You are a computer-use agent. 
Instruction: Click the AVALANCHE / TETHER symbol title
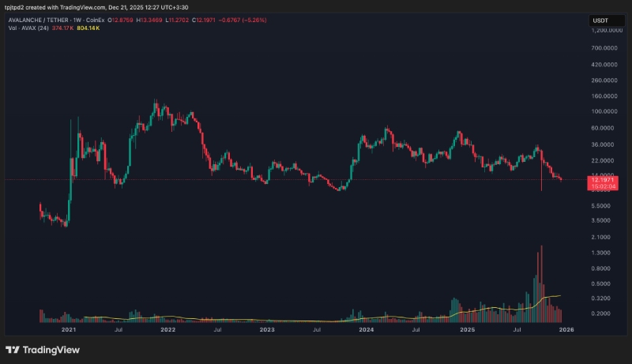click(40, 20)
